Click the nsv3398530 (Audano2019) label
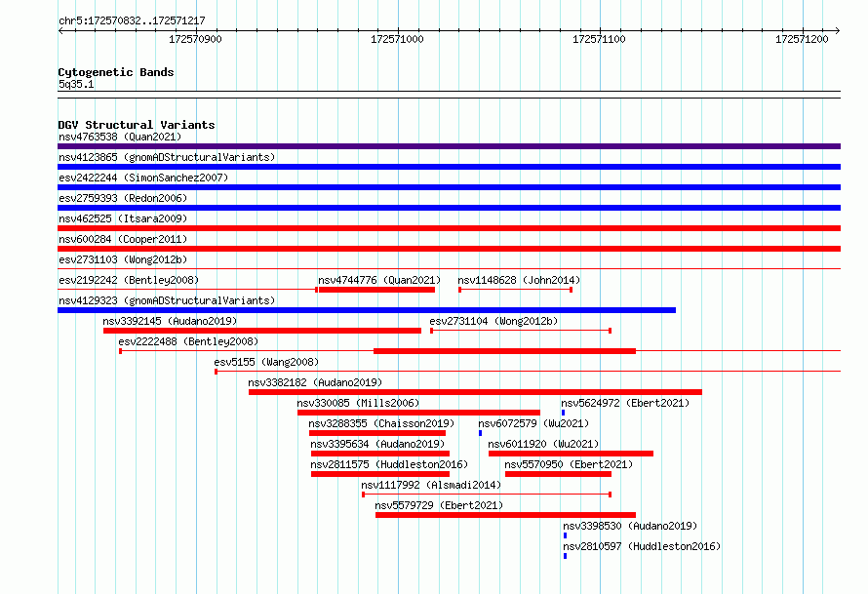This screenshot has width=868, height=594. point(630,526)
